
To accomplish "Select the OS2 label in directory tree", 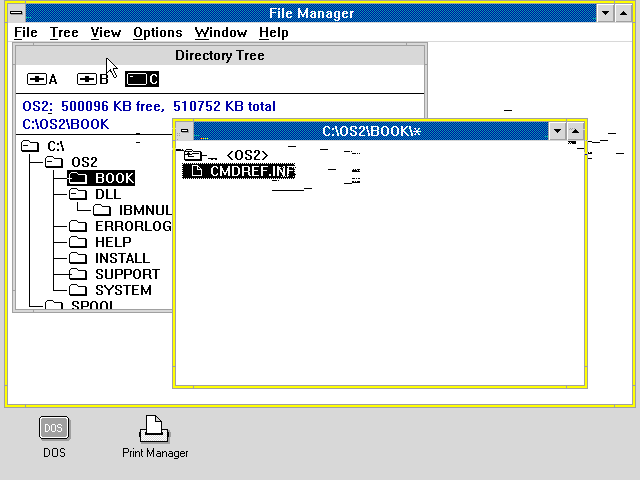I will [x=84, y=162].
